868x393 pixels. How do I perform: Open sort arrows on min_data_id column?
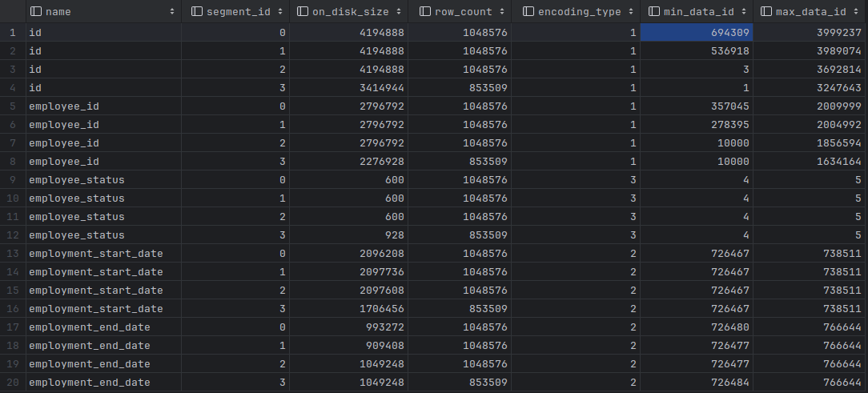point(743,11)
